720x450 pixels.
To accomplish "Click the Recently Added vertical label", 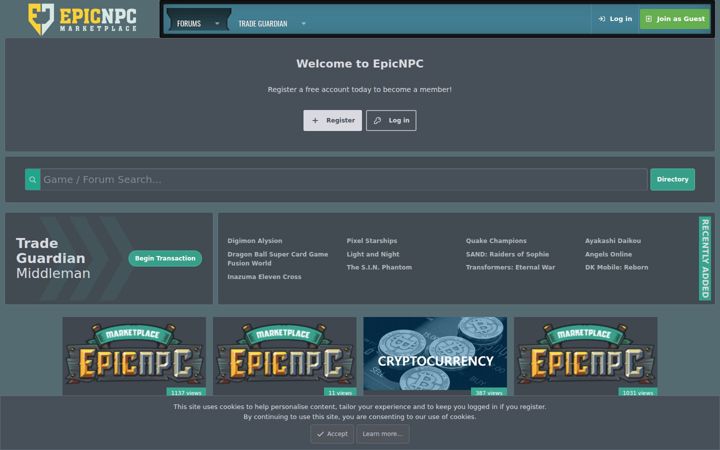I will [705, 259].
